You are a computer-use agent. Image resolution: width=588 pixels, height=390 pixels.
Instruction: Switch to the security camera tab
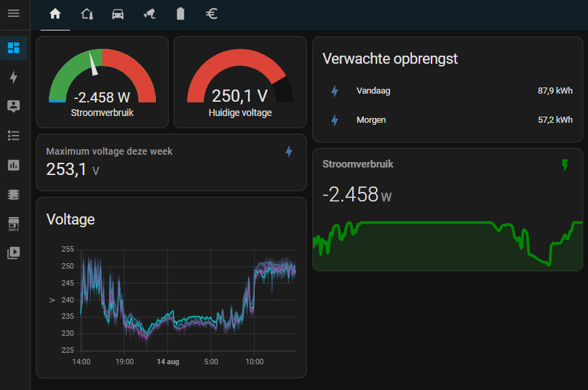149,14
